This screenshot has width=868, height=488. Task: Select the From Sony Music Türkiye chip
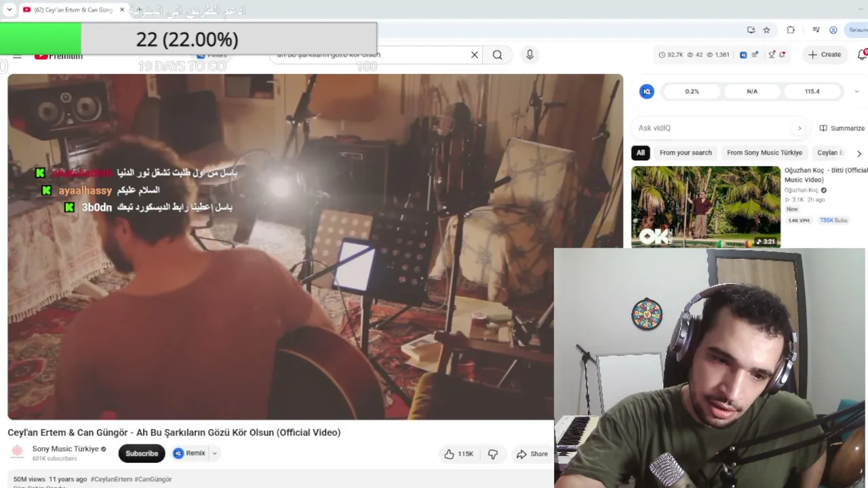764,152
